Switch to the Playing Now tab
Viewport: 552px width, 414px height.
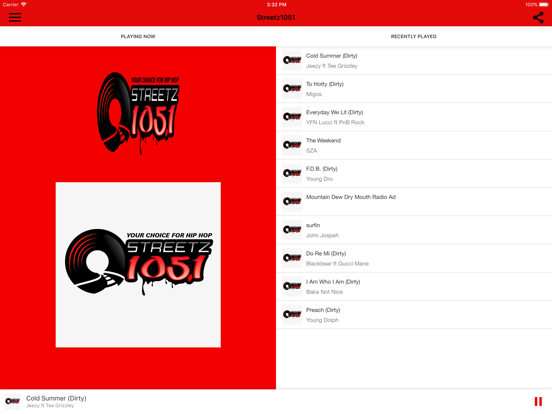(138, 36)
